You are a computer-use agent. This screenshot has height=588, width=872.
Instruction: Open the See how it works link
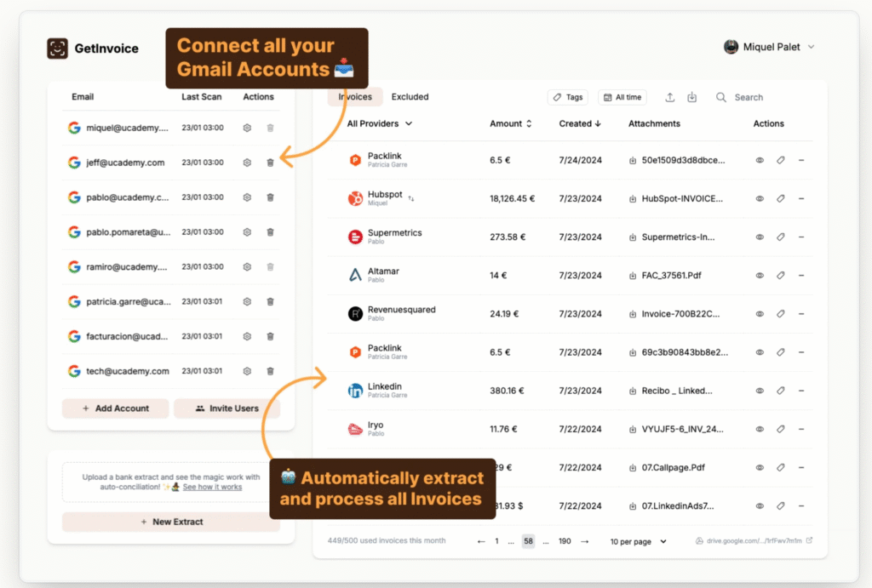coord(212,487)
